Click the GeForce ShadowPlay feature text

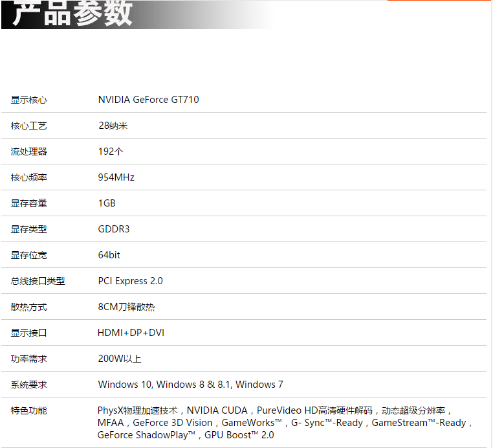click(x=146, y=435)
